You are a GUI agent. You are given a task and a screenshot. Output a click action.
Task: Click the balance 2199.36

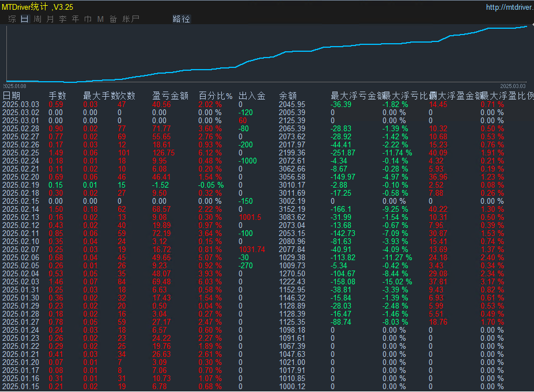(x=292, y=153)
